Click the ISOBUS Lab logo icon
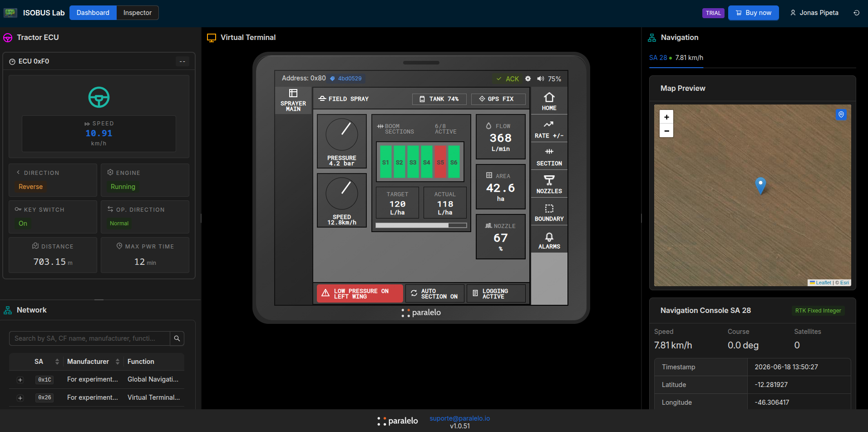This screenshot has width=868, height=432. point(10,13)
